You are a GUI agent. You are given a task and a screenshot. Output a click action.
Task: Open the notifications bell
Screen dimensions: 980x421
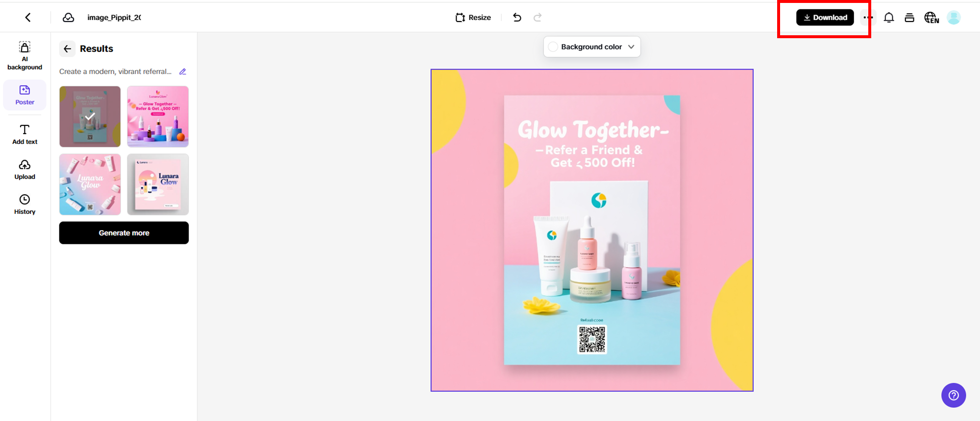click(x=889, y=18)
